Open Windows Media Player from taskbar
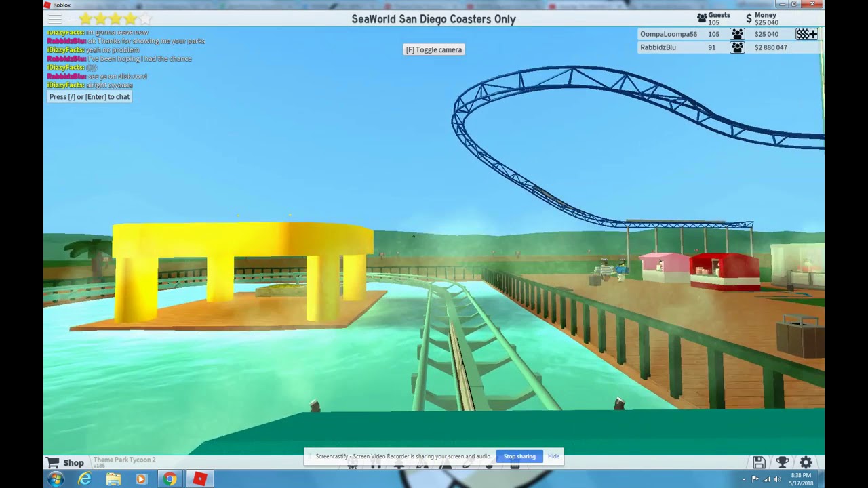Viewport: 868px width, 488px height. [141, 479]
